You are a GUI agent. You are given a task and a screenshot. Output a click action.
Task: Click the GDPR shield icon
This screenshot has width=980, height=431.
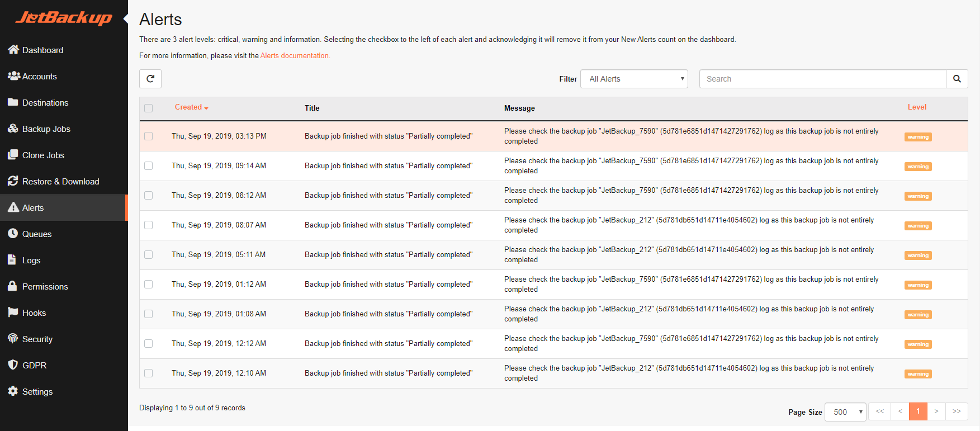[x=13, y=365]
